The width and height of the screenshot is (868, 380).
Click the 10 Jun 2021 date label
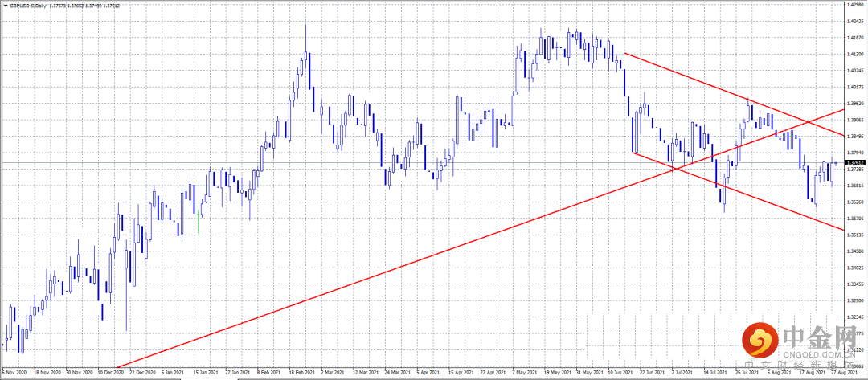618,374
